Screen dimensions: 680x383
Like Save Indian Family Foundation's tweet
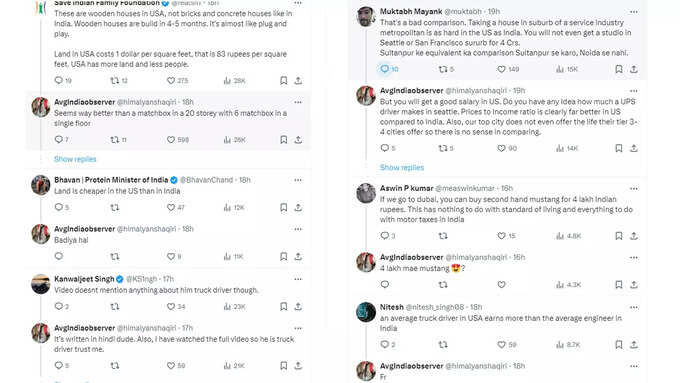coord(171,81)
